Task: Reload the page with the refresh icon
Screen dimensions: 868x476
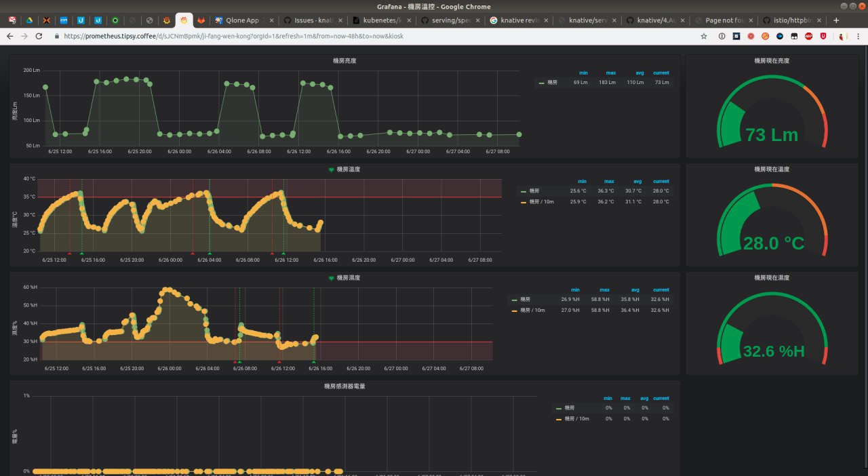Action: pyautogui.click(x=39, y=36)
